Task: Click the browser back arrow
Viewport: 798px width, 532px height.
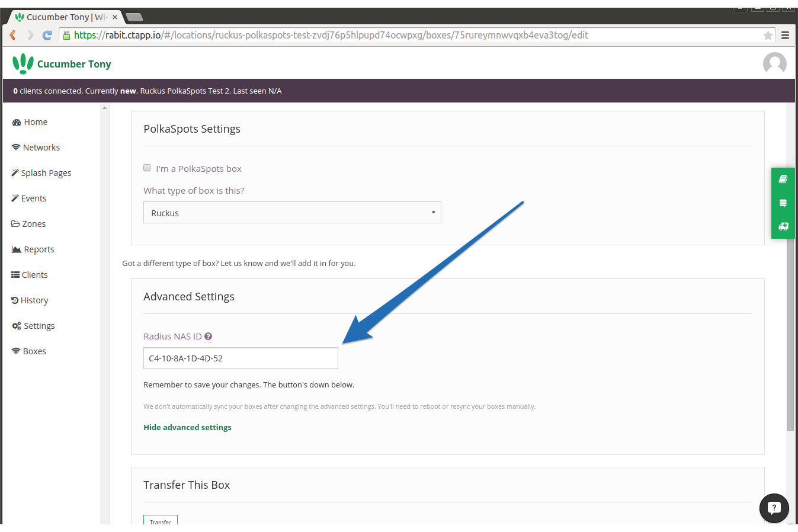Action: click(12, 35)
